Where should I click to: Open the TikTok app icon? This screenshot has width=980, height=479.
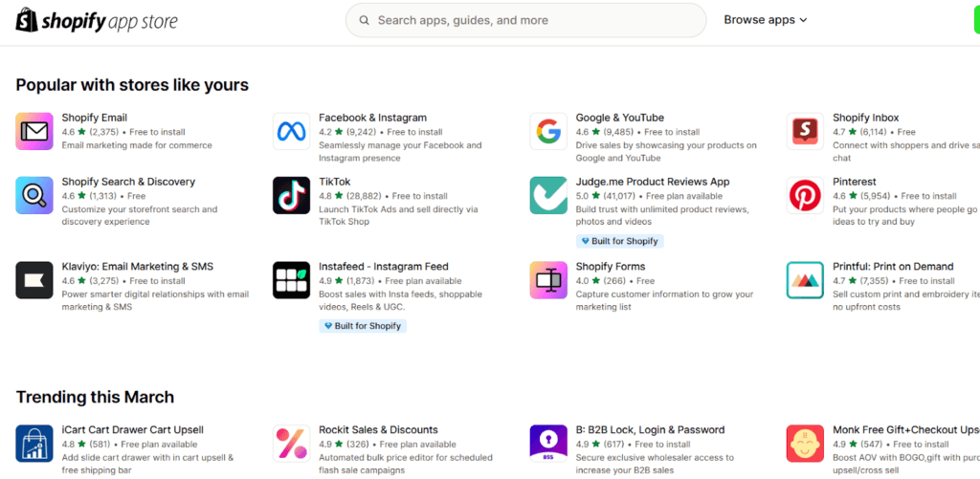coord(291,195)
